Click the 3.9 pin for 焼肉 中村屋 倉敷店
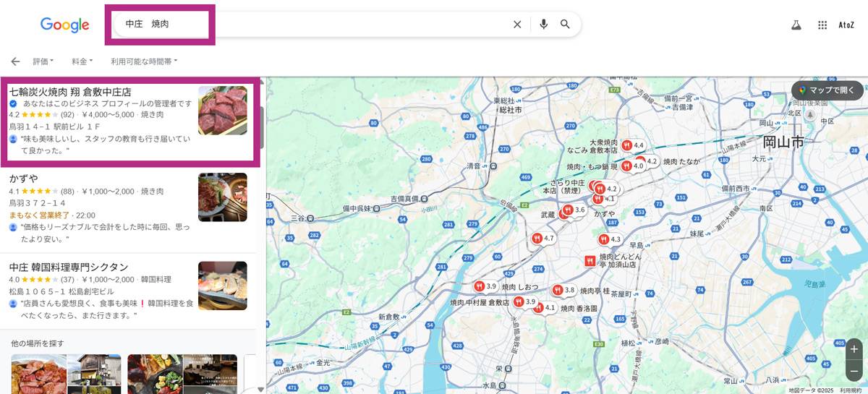The height and width of the screenshot is (394, 868). (x=524, y=301)
